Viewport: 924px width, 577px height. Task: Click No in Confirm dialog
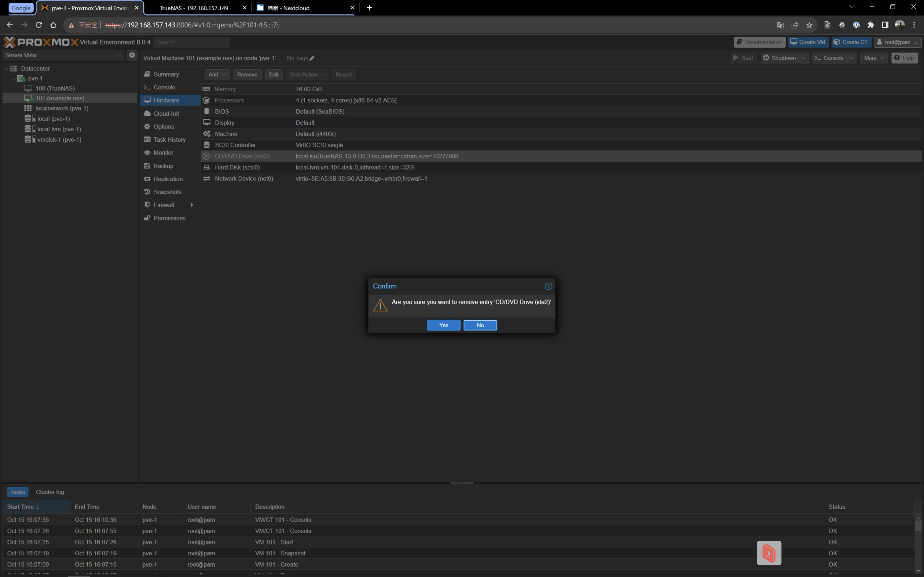coord(480,325)
